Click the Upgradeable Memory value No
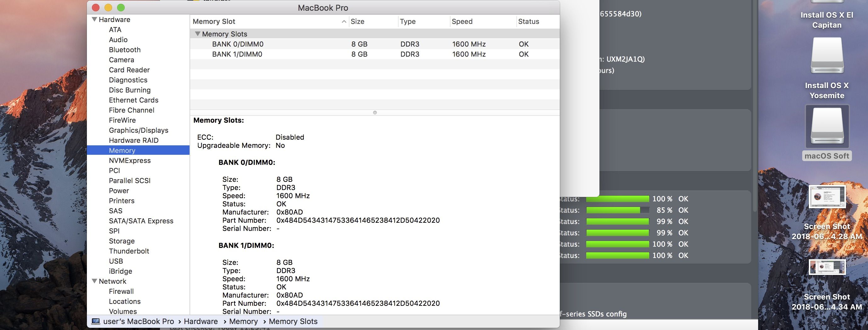This screenshot has height=330, width=868. pyautogui.click(x=280, y=145)
